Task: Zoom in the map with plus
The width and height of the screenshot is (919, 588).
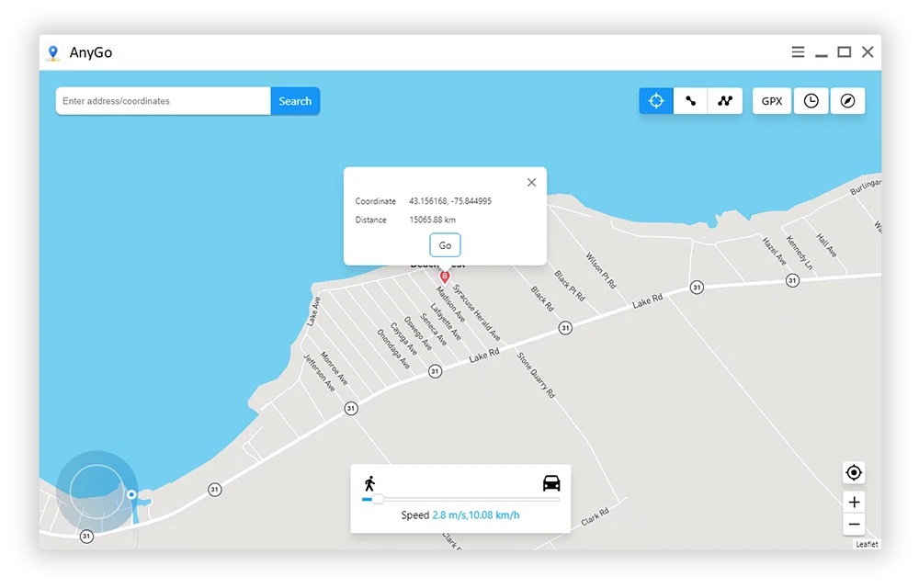Action: 854,502
